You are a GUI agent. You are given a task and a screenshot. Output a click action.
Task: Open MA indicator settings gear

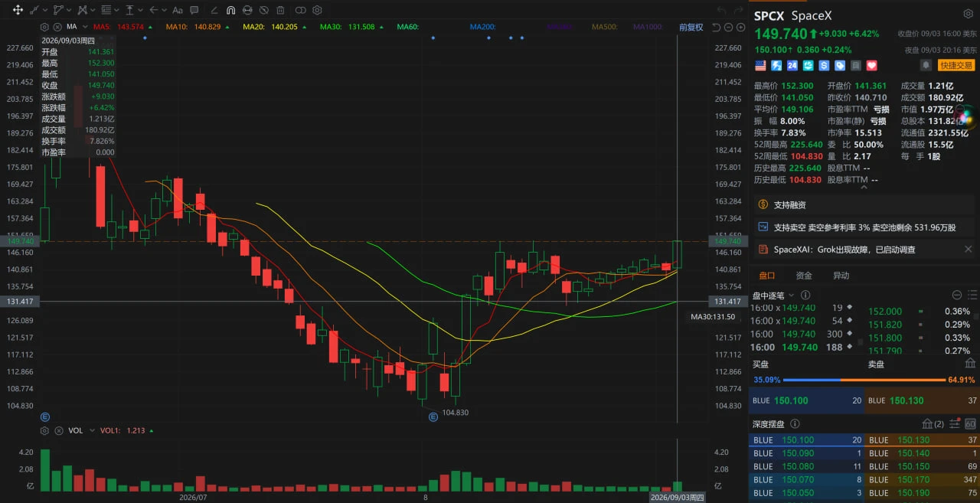[44, 27]
